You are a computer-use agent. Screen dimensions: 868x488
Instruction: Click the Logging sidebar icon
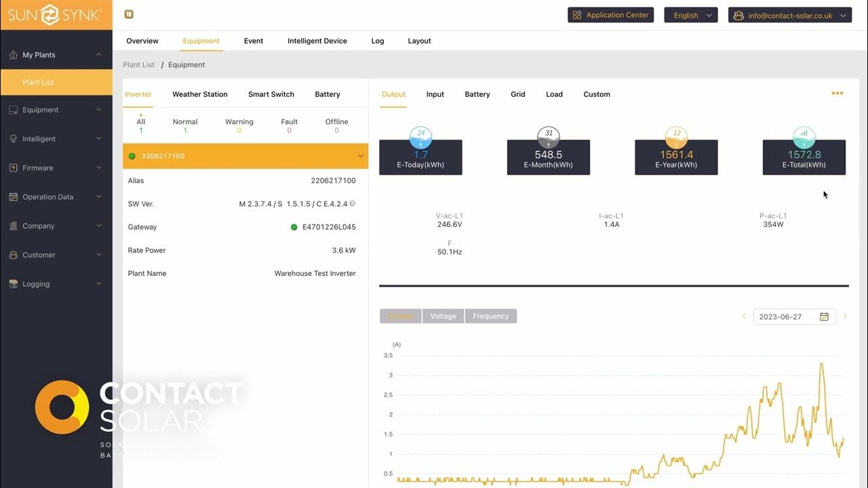point(13,285)
